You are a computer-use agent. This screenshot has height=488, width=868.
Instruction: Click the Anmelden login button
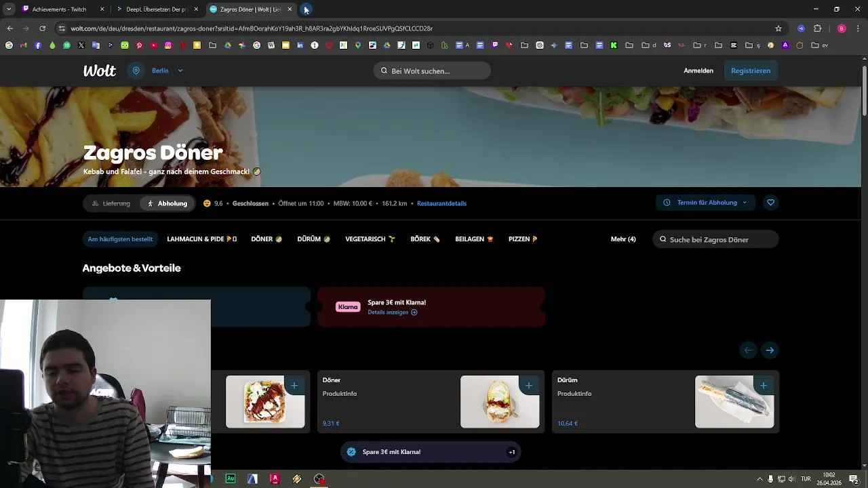click(x=698, y=70)
